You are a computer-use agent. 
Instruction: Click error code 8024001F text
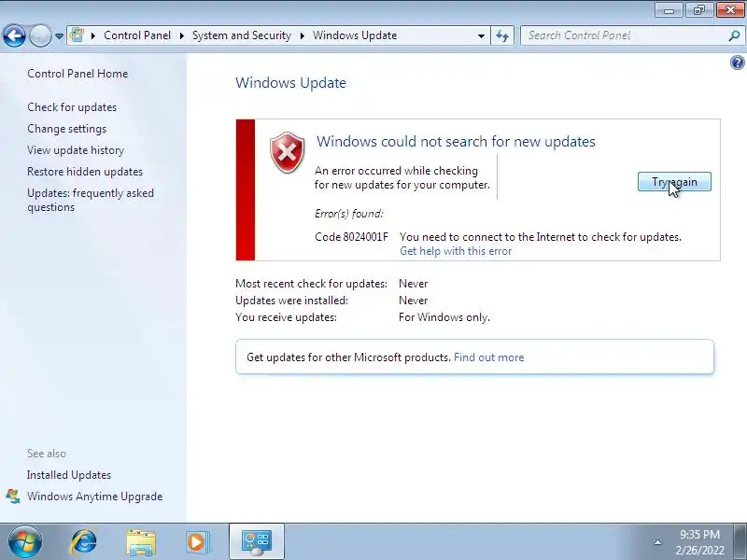pos(352,237)
